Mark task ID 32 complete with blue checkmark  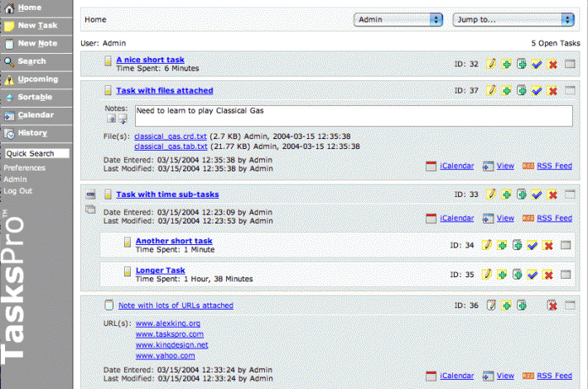click(x=537, y=64)
